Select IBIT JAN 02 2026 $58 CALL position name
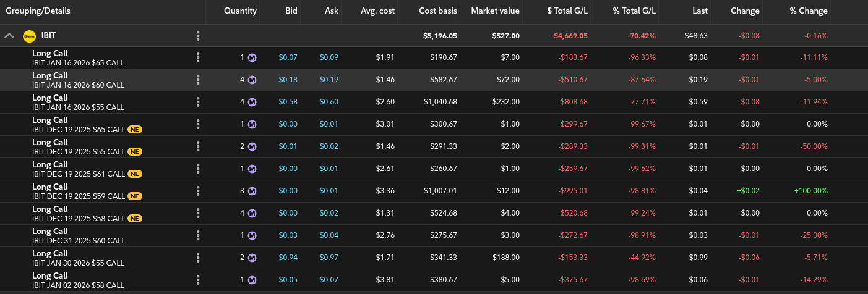868x294 pixels. 78,285
